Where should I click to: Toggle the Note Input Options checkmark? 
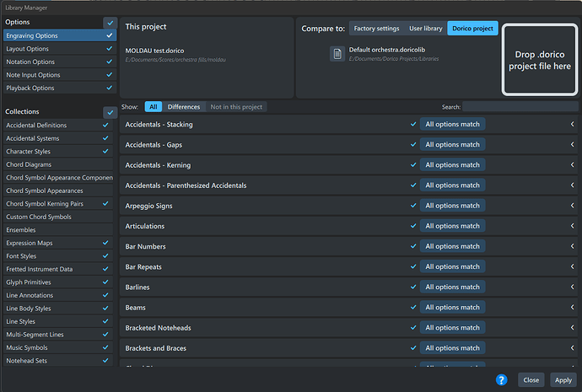[x=109, y=74]
